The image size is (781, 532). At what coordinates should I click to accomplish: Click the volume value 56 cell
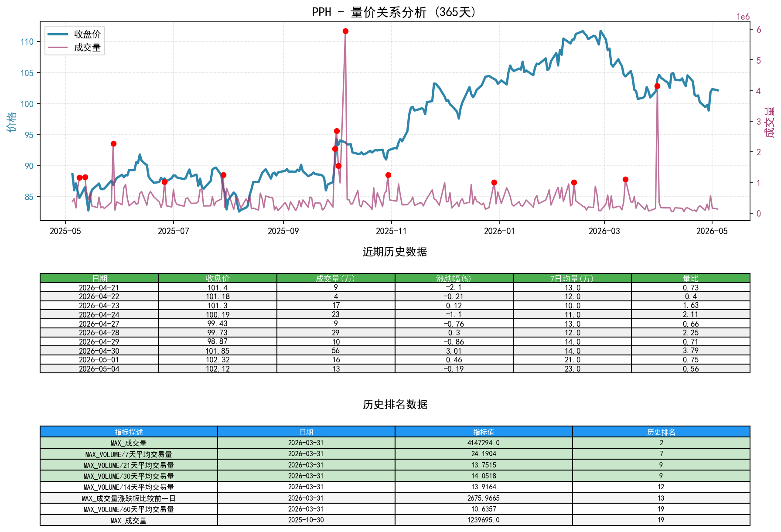pyautogui.click(x=336, y=351)
